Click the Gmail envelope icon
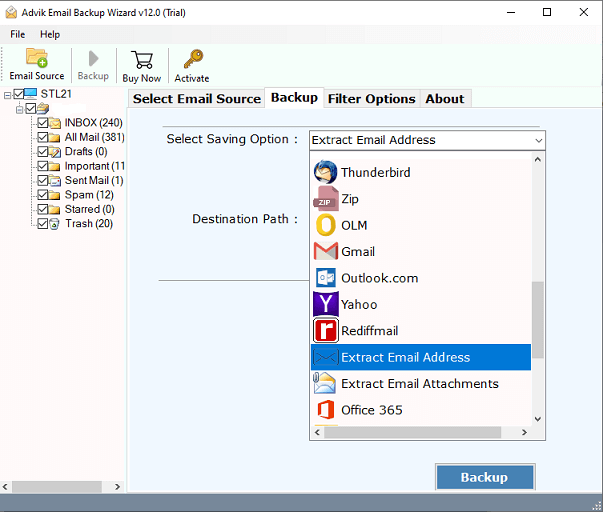The image size is (603, 512). tap(325, 251)
